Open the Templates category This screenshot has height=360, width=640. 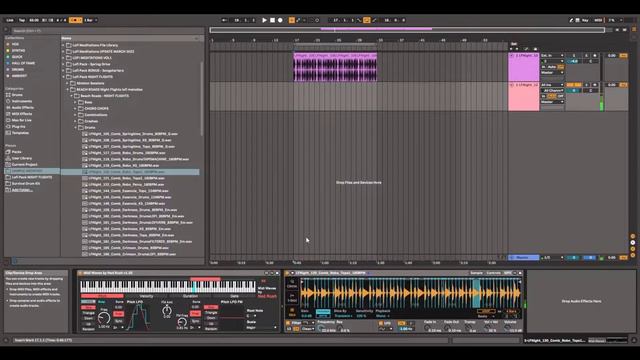tap(20, 133)
